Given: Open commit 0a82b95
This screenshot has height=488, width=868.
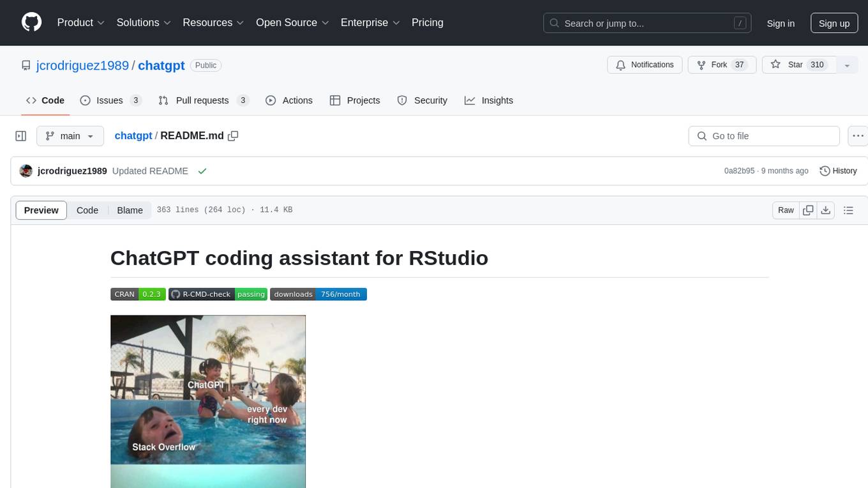Looking at the screenshot, I should (739, 171).
